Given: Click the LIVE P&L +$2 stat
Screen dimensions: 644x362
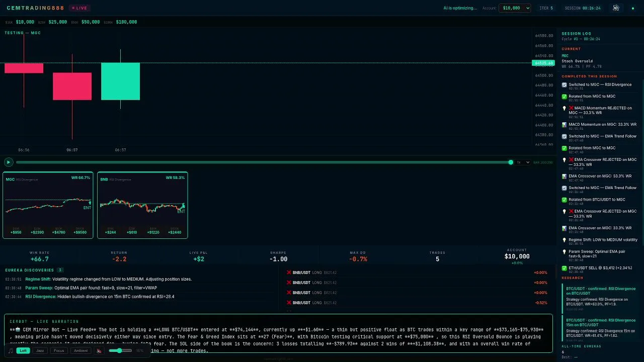Looking at the screenshot, I should point(198,256).
